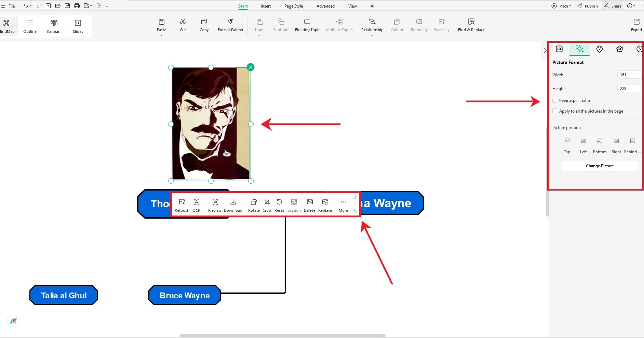Viewport: 644px width, 338px height.
Task: Click the save file icon
Action: click(x=67, y=6)
